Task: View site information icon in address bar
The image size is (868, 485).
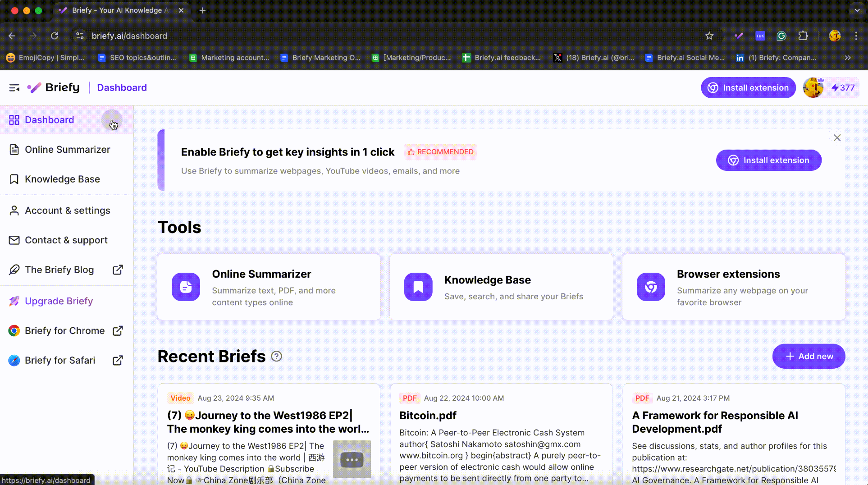Action: 80,36
